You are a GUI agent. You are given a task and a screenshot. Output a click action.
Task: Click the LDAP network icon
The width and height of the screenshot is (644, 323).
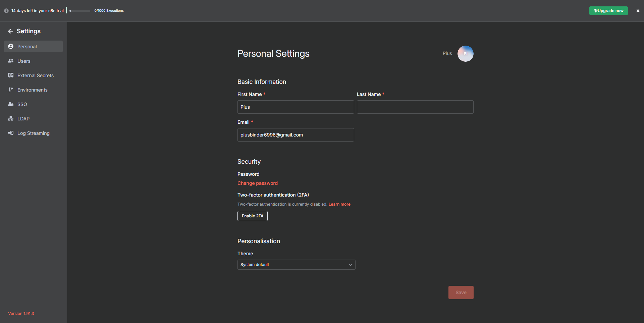point(11,118)
